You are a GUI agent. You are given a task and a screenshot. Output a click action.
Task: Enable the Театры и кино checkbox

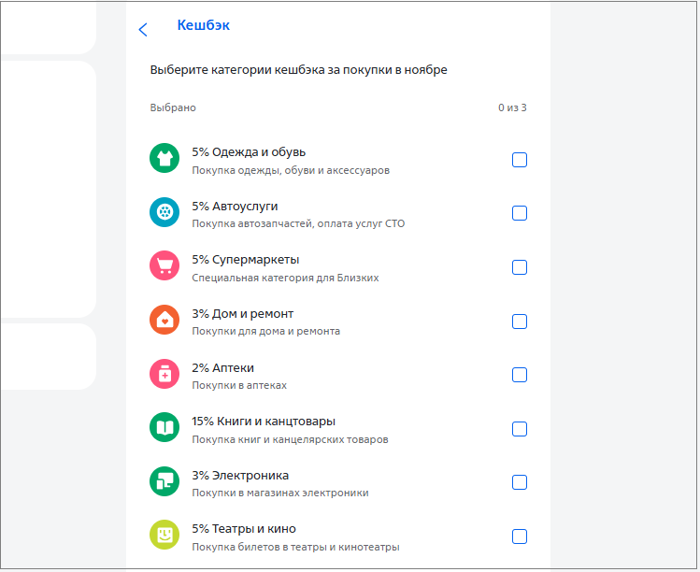[519, 536]
